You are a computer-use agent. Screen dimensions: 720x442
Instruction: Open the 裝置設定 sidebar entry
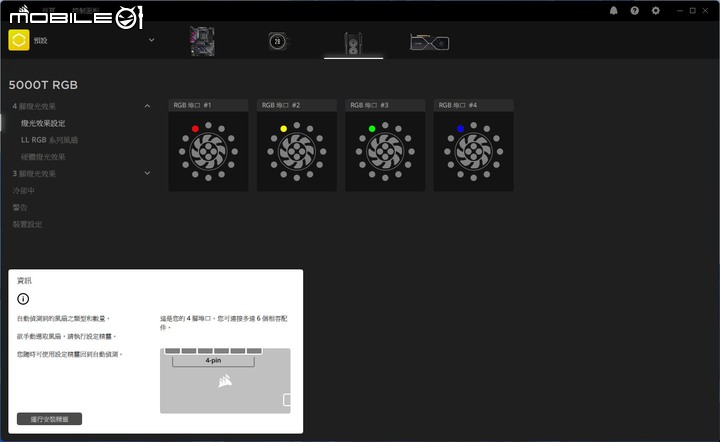tap(27, 224)
